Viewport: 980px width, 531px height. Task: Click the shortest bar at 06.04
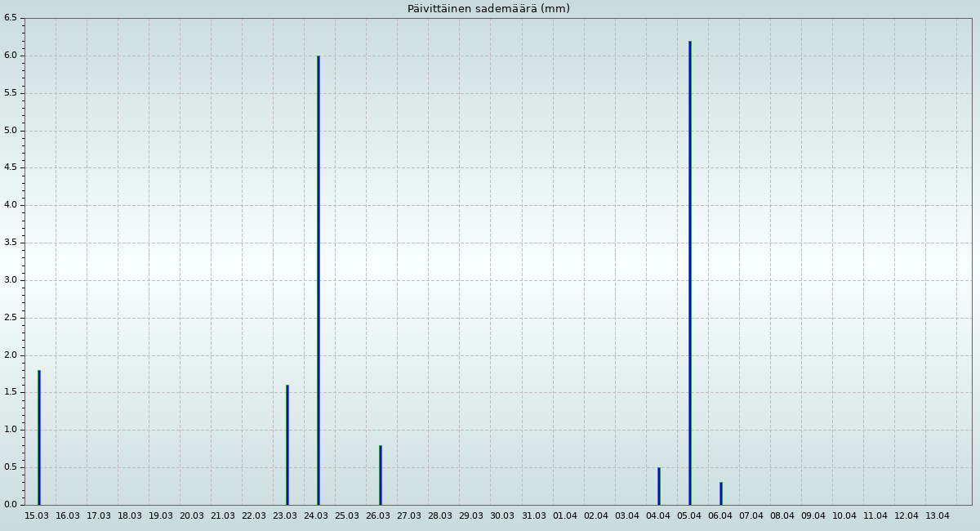click(721, 493)
